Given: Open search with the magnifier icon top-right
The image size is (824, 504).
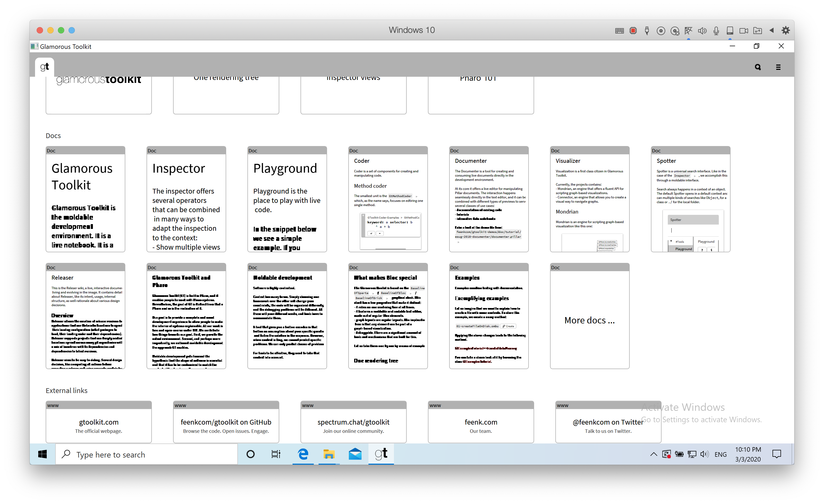Looking at the screenshot, I should 757,67.
